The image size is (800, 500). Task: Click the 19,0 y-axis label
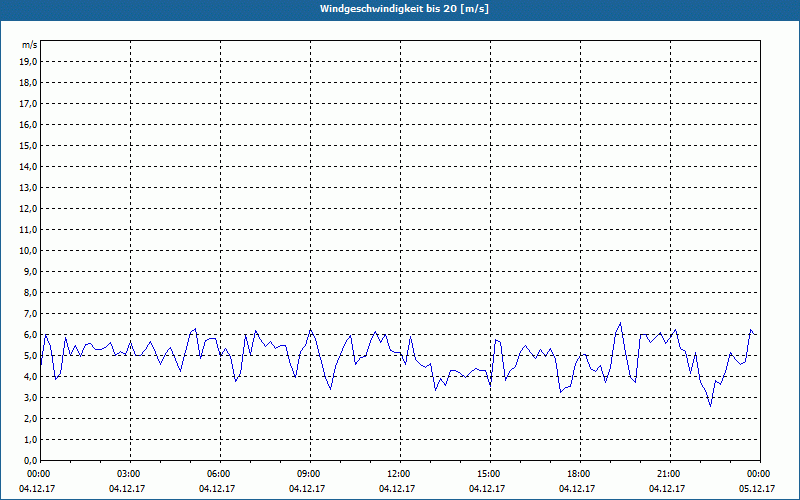pos(28,62)
